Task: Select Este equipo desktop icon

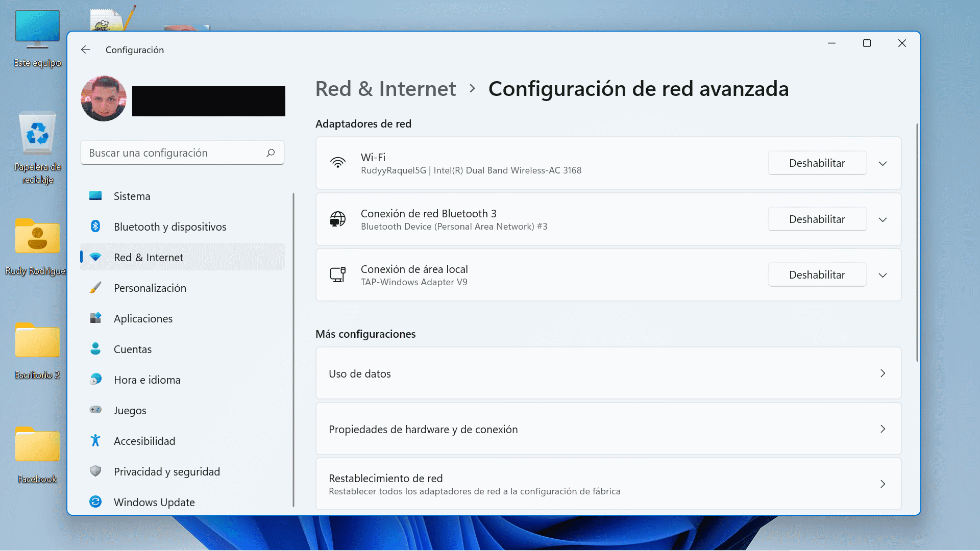Action: (x=37, y=39)
